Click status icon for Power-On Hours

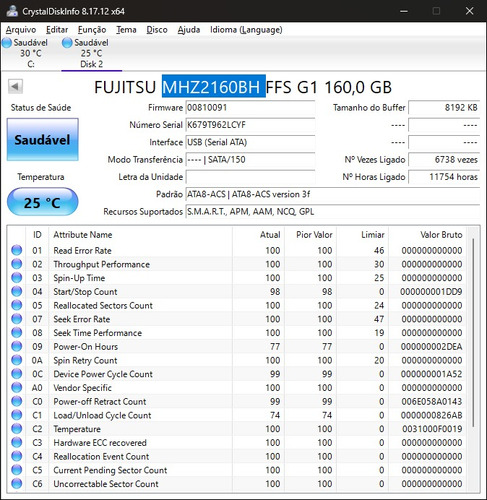pyautogui.click(x=17, y=346)
